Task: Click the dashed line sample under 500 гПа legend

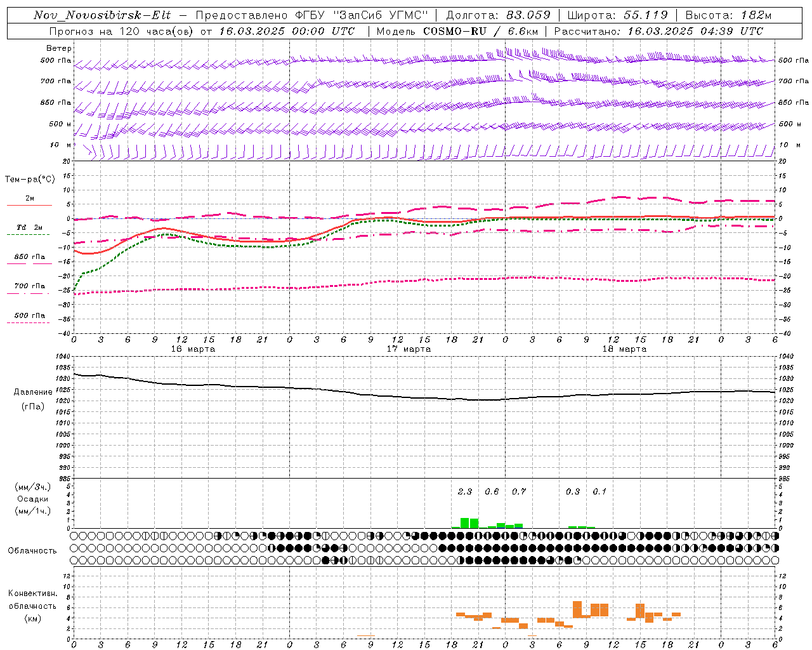Action: click(x=29, y=322)
